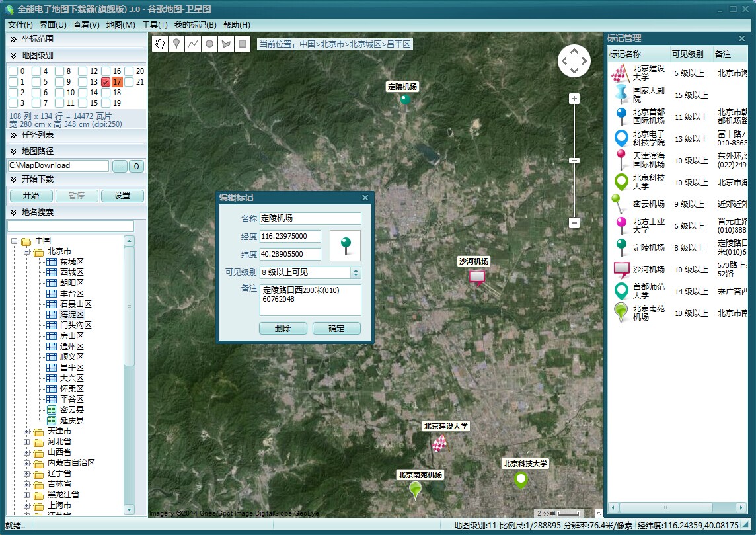
Task: Click 沙河机场 pink speech icon in list
Action: click(621, 269)
